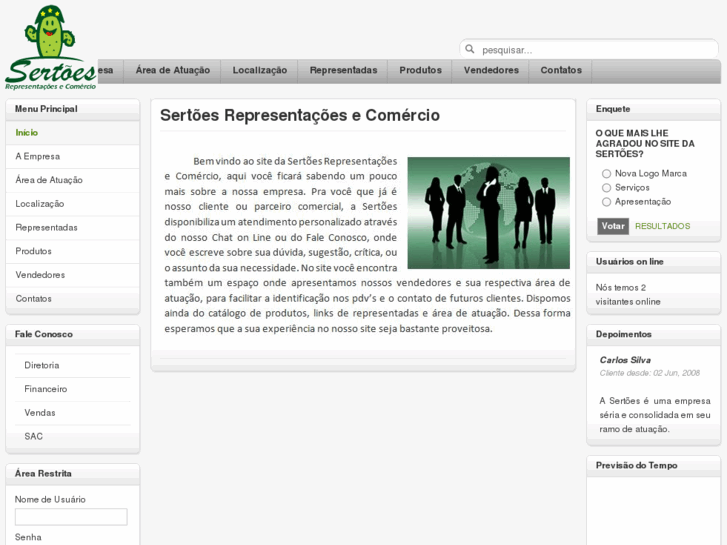Open Localização in top navigation bar

(260, 71)
